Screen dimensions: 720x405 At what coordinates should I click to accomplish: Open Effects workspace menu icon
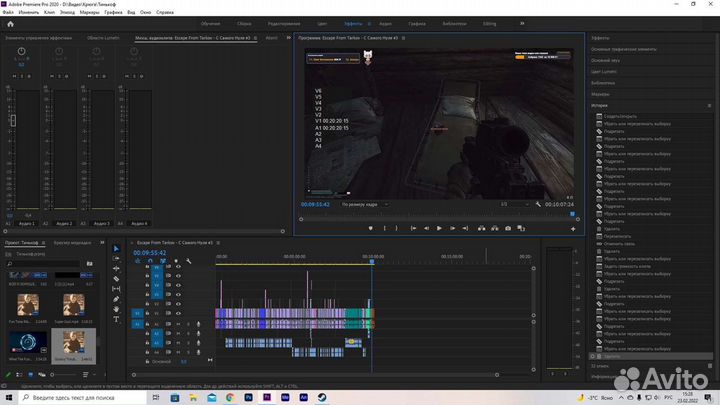(x=369, y=24)
